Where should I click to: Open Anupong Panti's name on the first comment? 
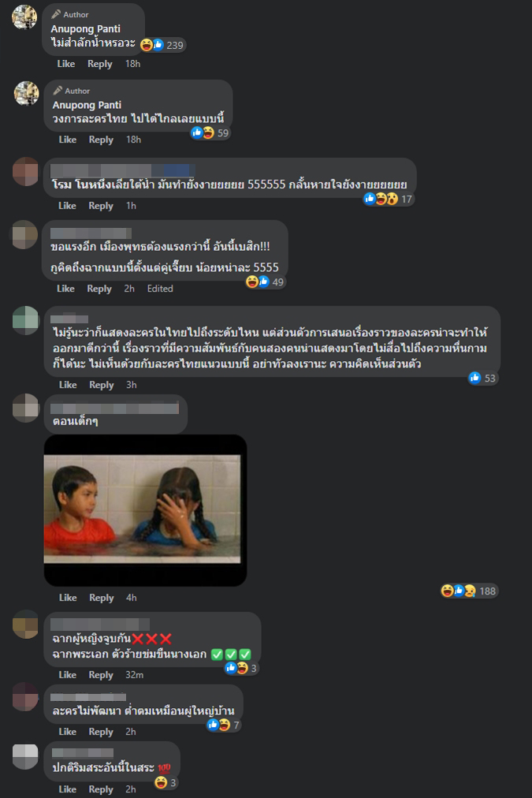click(x=85, y=29)
